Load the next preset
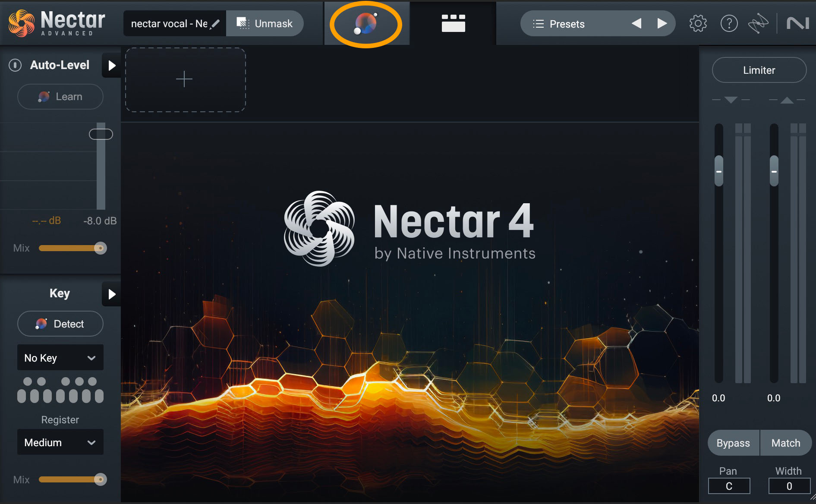This screenshot has width=816, height=504. 662,23
